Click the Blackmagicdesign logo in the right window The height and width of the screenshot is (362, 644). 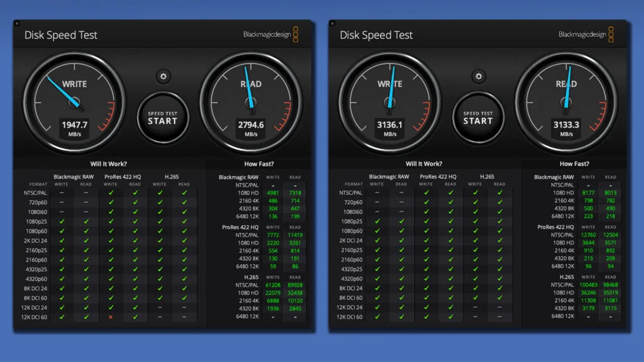click(x=587, y=35)
